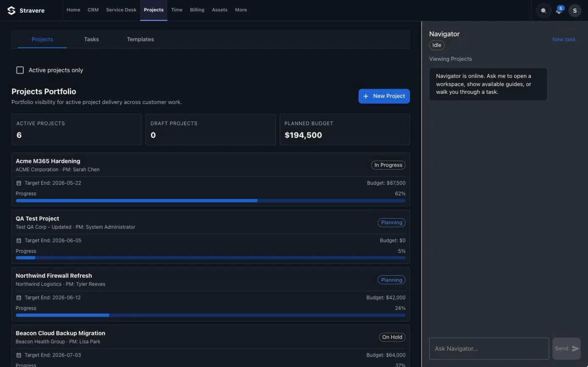Click the Stravere logo icon

point(11,11)
